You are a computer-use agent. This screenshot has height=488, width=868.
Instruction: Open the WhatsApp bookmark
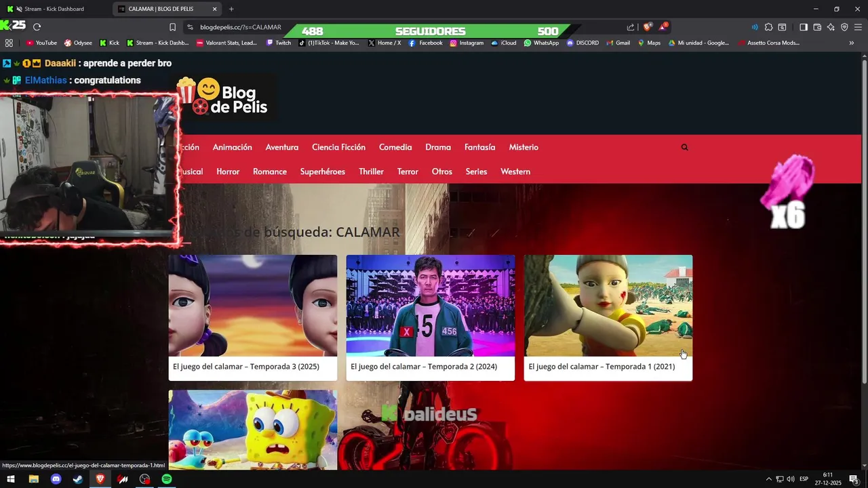coord(541,43)
